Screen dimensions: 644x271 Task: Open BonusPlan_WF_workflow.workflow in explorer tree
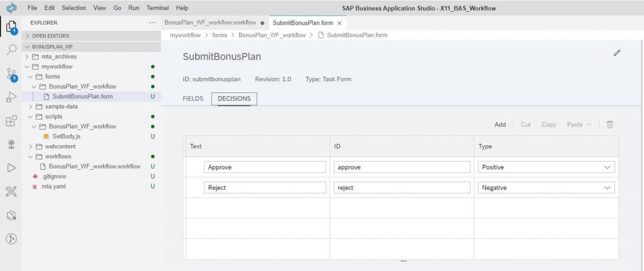(92, 166)
